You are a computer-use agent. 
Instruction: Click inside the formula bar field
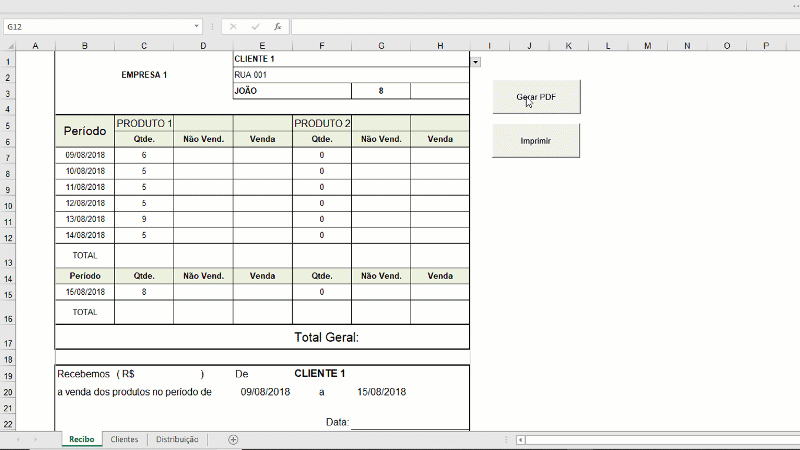click(545, 27)
